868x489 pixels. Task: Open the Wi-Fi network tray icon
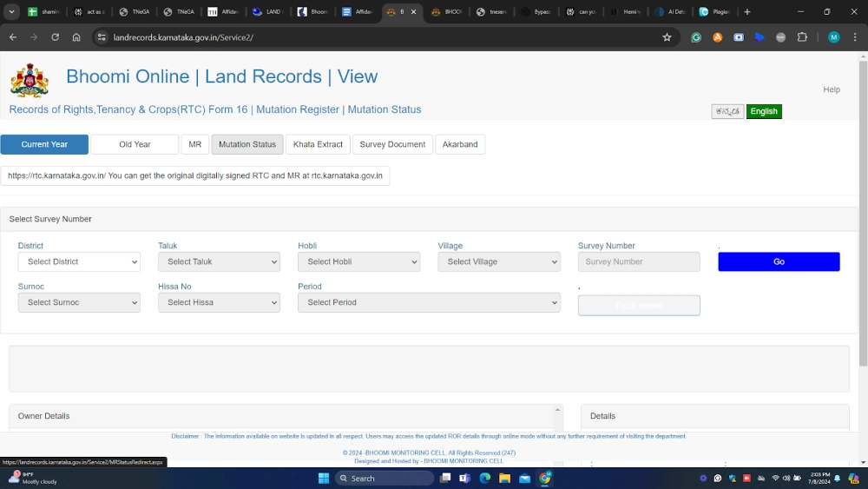click(775, 478)
